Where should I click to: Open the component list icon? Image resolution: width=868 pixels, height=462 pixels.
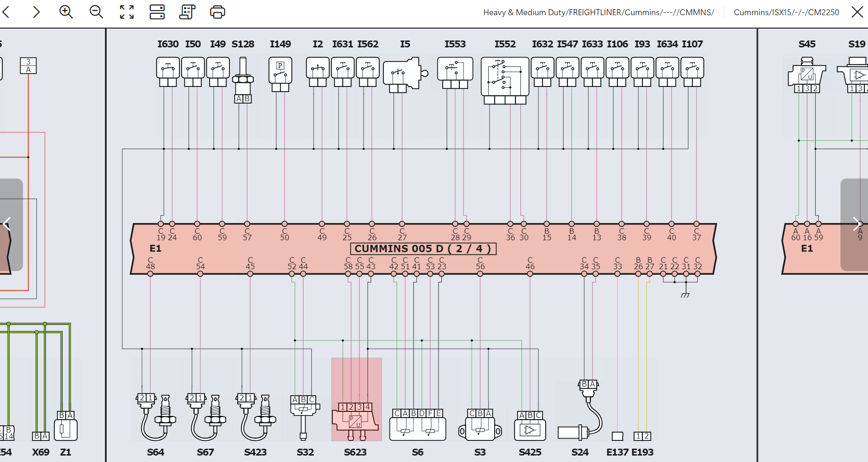click(x=187, y=12)
